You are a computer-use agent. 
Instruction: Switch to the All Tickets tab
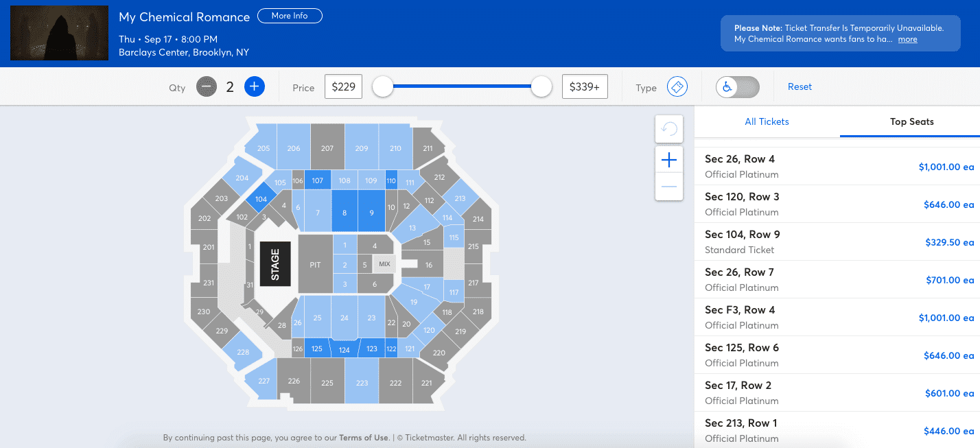click(767, 121)
